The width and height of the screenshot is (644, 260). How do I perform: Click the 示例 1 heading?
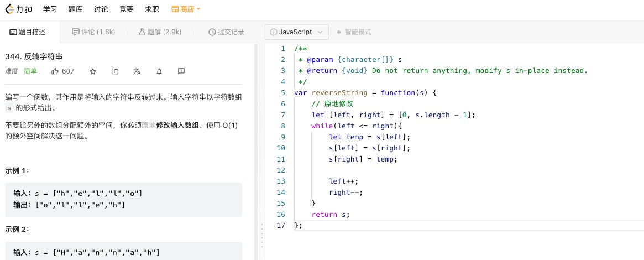(x=17, y=170)
